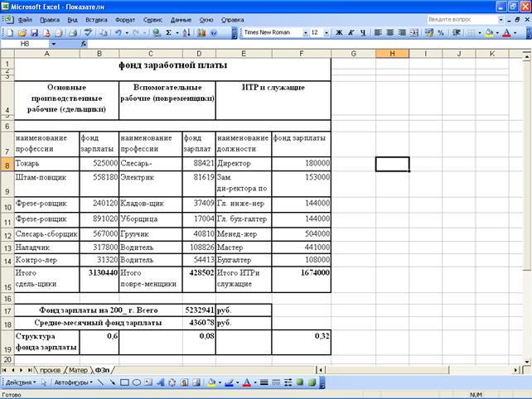Viewport: 532px width, 399px height.
Task: Run the spelling check icon
Action: click(x=88, y=33)
